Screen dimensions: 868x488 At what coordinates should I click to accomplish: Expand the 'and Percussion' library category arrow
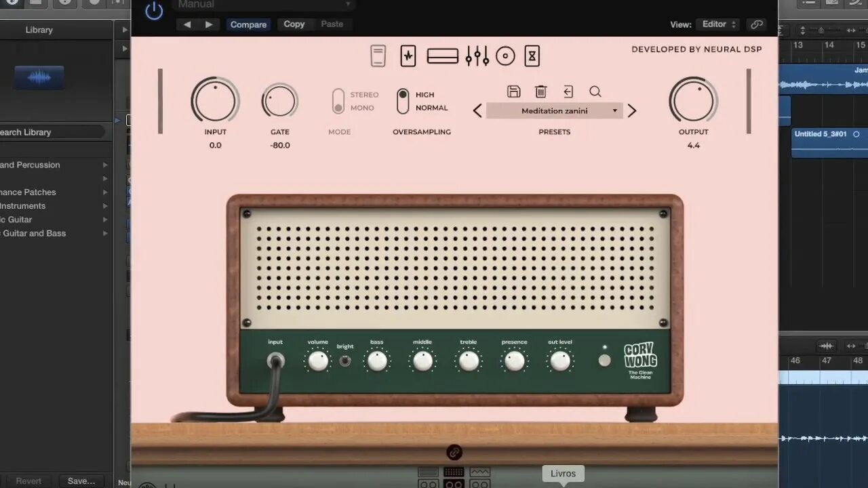pos(105,165)
